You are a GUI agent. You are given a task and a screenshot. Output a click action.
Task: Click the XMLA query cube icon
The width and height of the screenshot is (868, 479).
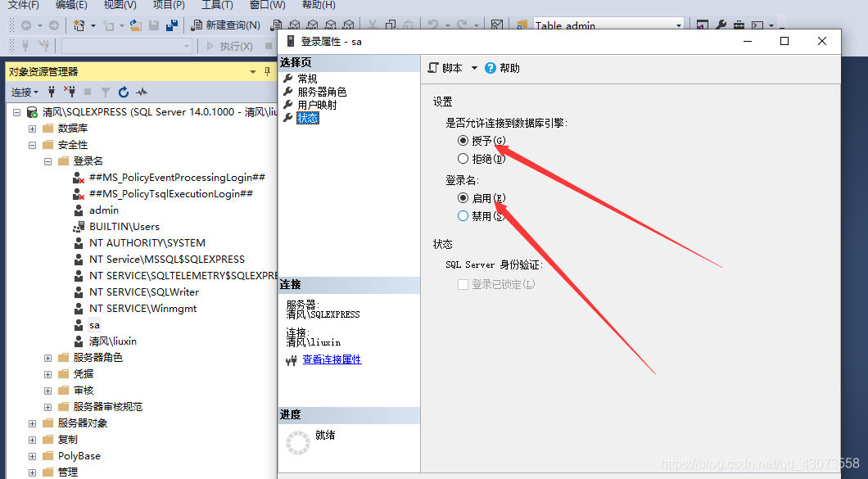(331, 25)
